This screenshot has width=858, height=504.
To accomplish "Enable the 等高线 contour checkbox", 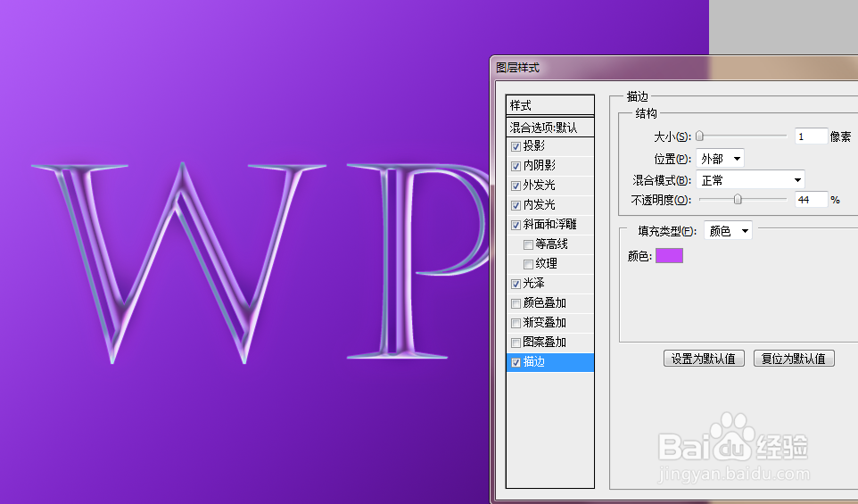I will pyautogui.click(x=528, y=244).
